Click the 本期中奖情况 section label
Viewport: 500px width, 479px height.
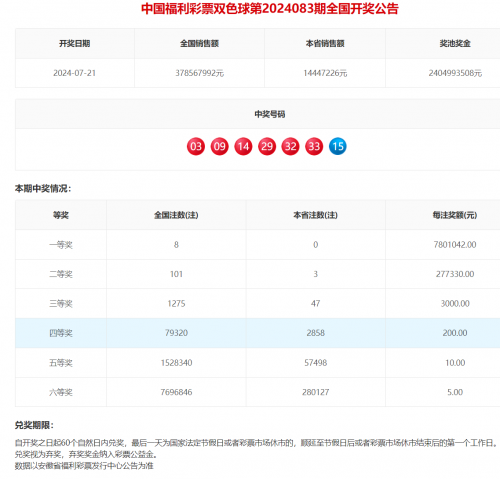[x=43, y=189]
